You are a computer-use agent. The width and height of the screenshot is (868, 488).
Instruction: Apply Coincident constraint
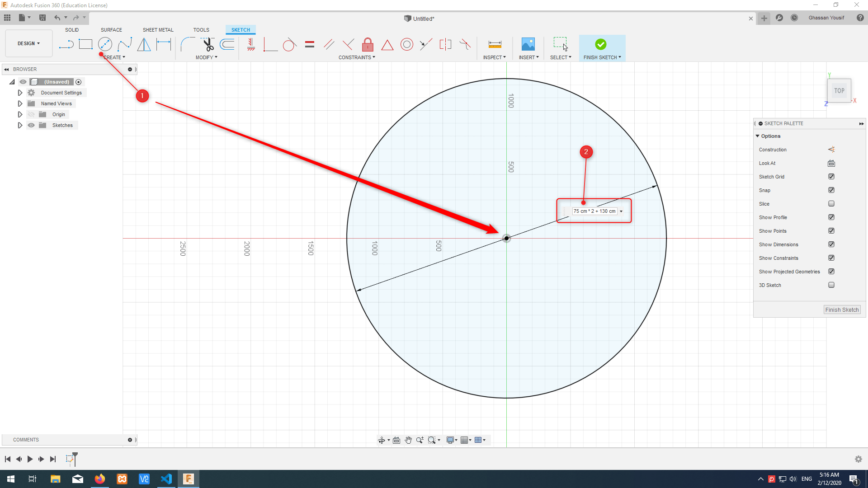tap(270, 44)
